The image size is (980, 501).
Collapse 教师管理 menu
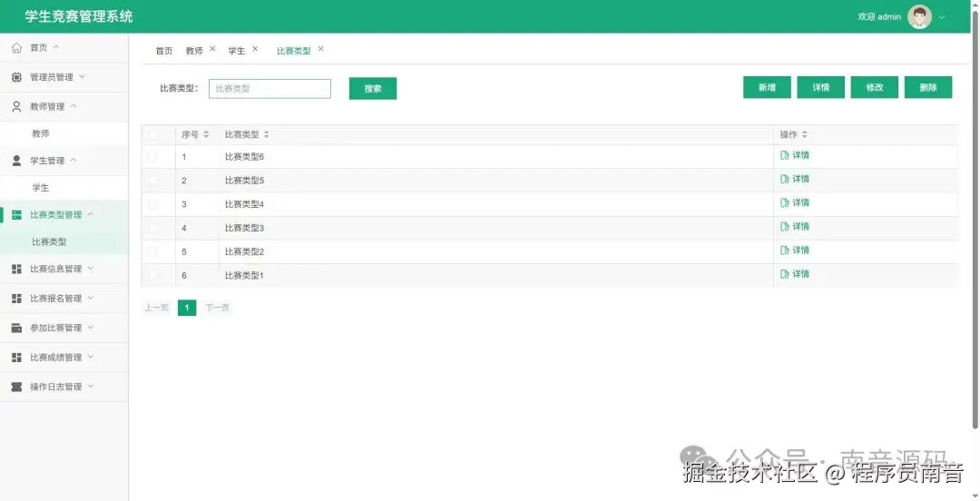pyautogui.click(x=73, y=105)
